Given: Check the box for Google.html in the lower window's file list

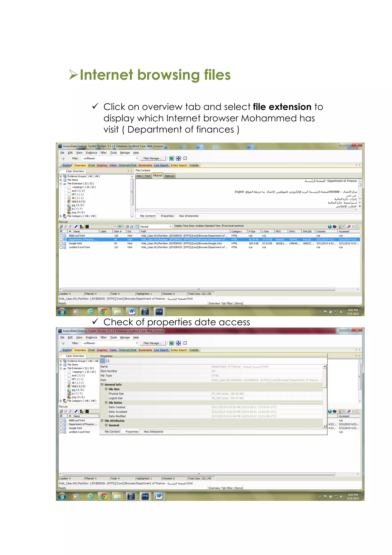Looking at the screenshot, I should tap(61, 428).
